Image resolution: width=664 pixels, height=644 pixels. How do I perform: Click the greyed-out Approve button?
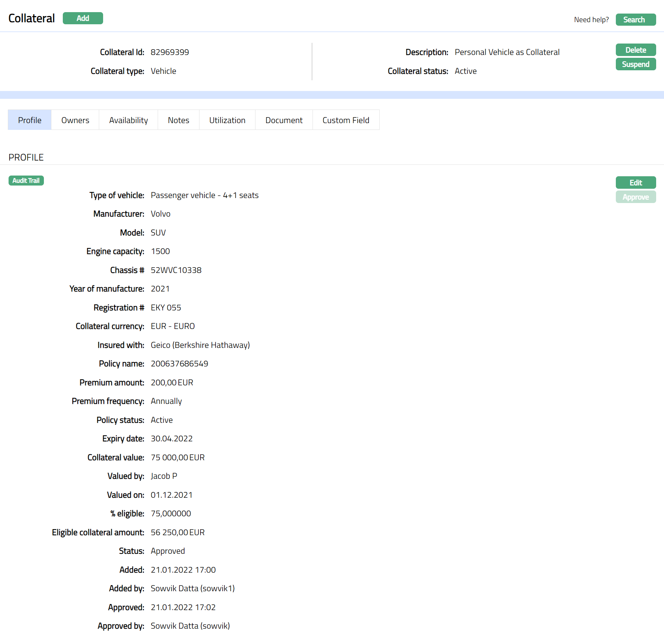(x=635, y=197)
